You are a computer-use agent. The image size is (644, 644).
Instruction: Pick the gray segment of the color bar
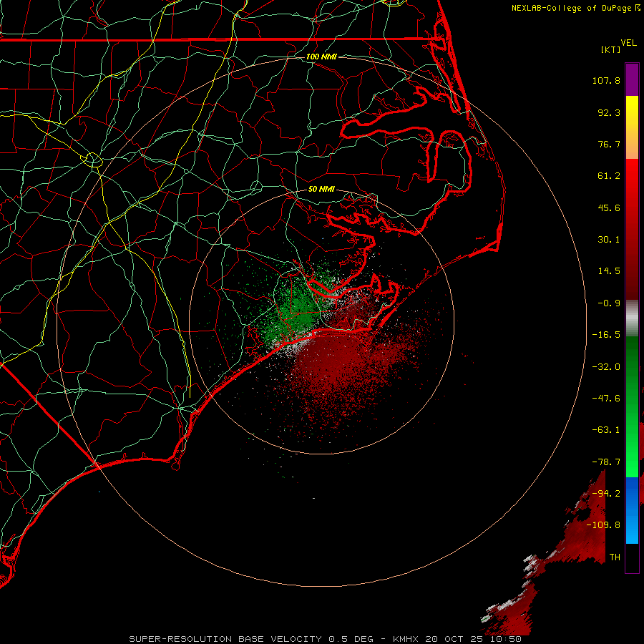point(632,317)
